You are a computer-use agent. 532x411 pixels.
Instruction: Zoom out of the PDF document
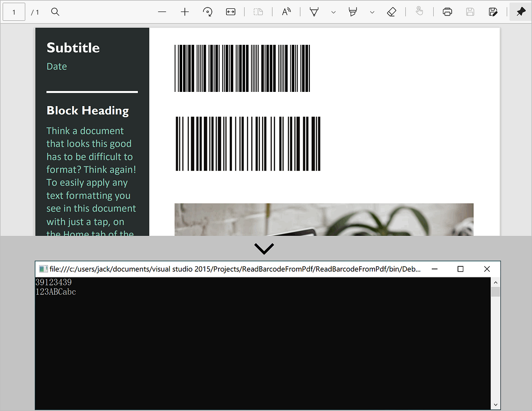point(162,12)
